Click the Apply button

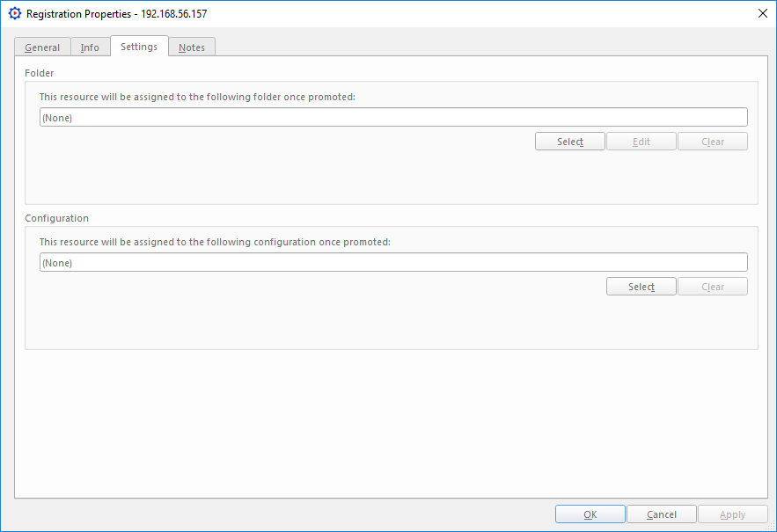[732, 514]
